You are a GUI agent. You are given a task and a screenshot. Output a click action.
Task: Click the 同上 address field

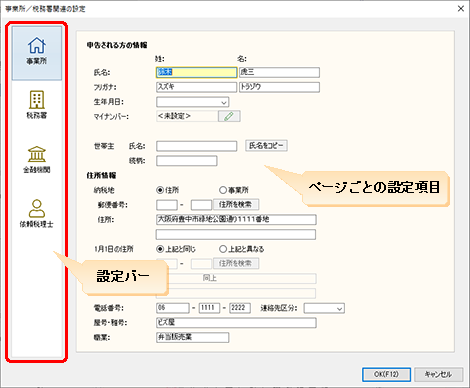click(x=236, y=278)
